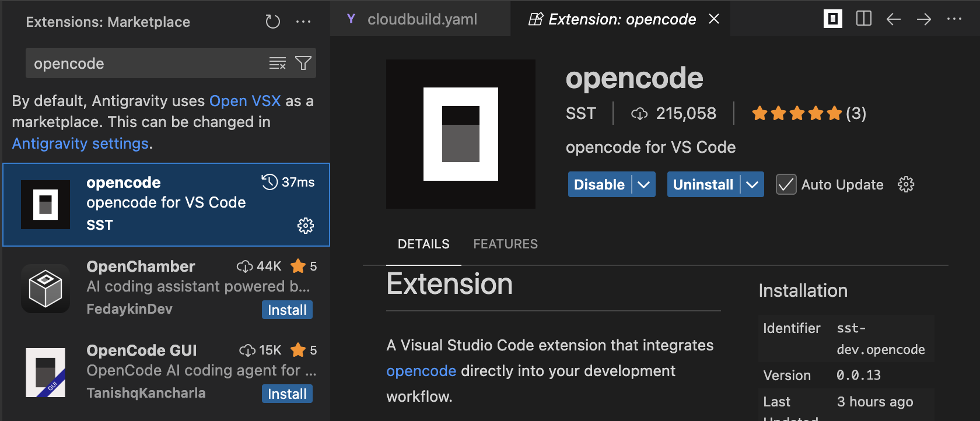
Task: Close the Extension: opencode tab
Action: pyautogui.click(x=714, y=19)
